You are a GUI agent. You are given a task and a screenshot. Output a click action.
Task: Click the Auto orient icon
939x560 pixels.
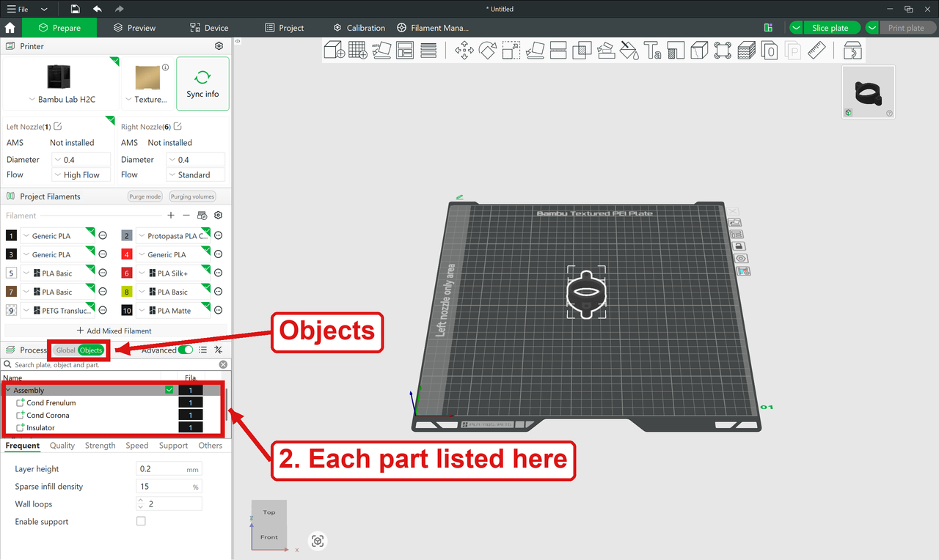[x=381, y=50]
